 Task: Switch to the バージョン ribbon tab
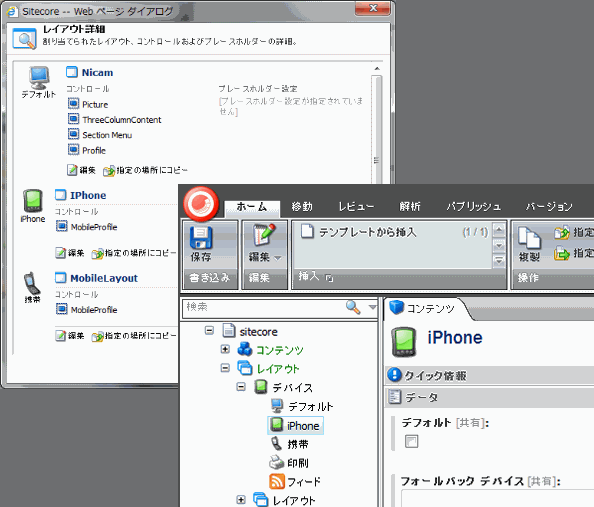pos(549,207)
